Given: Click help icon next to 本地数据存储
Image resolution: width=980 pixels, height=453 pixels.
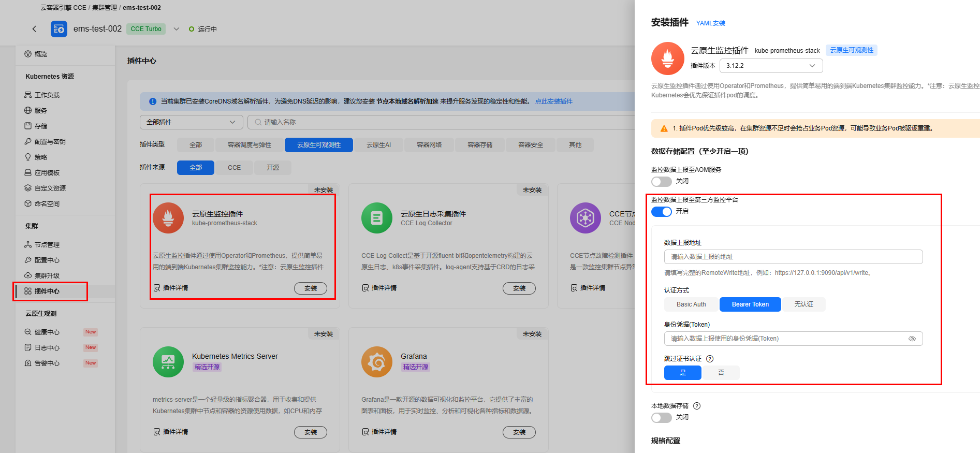Looking at the screenshot, I should [x=697, y=406].
